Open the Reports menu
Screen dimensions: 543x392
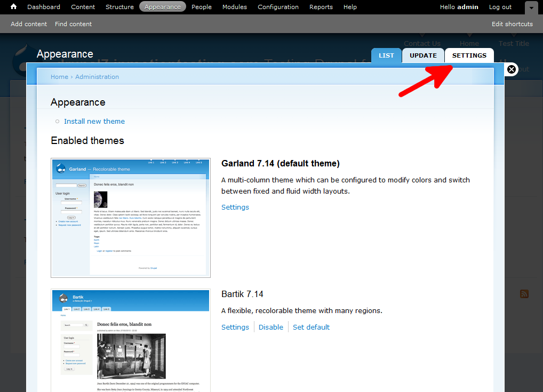pyautogui.click(x=321, y=7)
